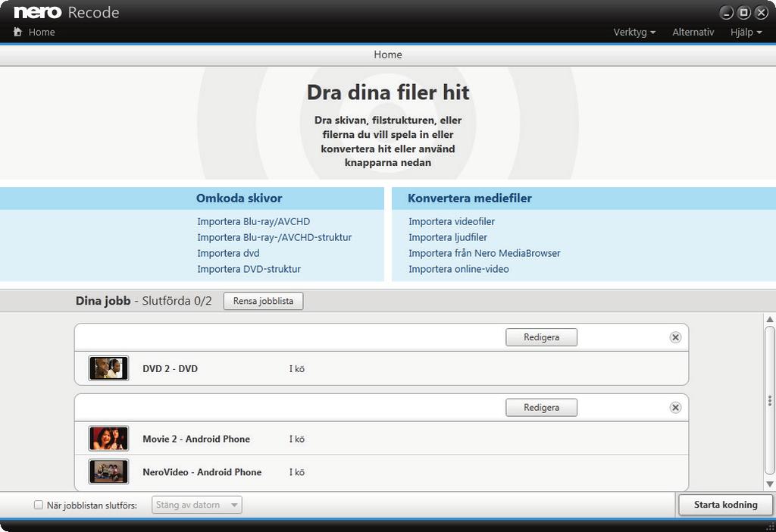The image size is (776, 532).
Task: Start encoding with Starta kodning
Action: click(725, 505)
